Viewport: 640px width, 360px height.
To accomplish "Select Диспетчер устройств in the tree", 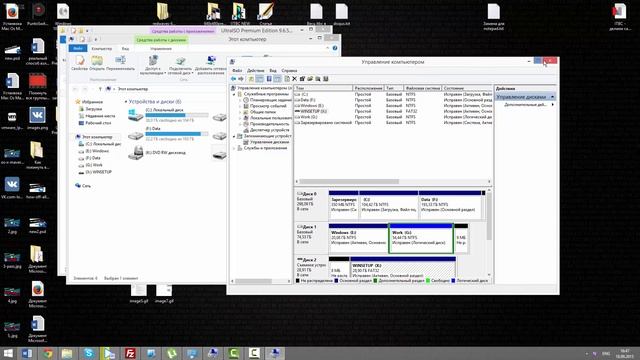I will click(x=269, y=130).
